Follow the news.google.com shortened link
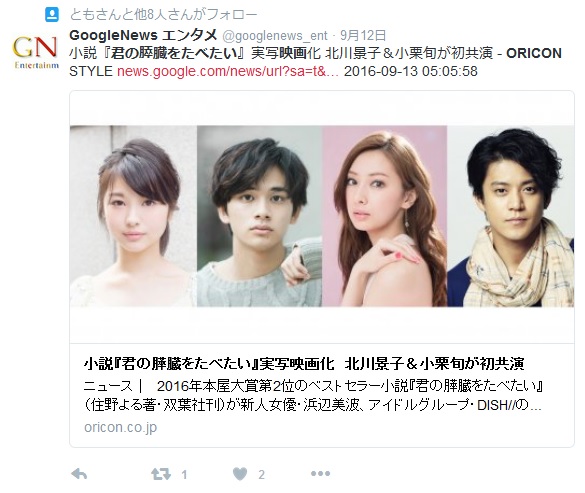The height and width of the screenshot is (493, 585). (x=228, y=71)
